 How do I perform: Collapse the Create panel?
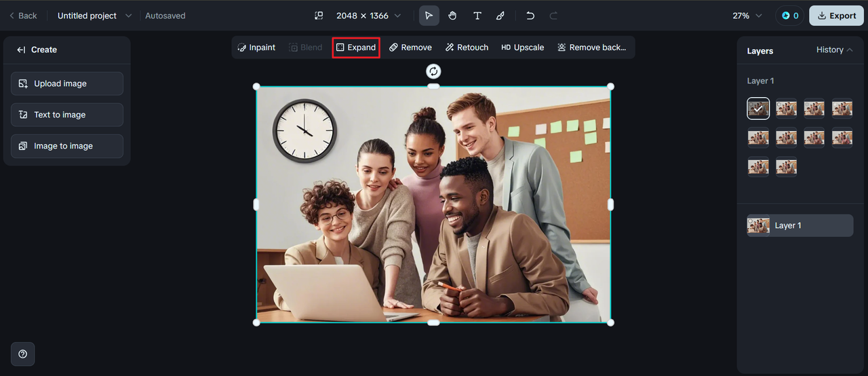point(21,50)
